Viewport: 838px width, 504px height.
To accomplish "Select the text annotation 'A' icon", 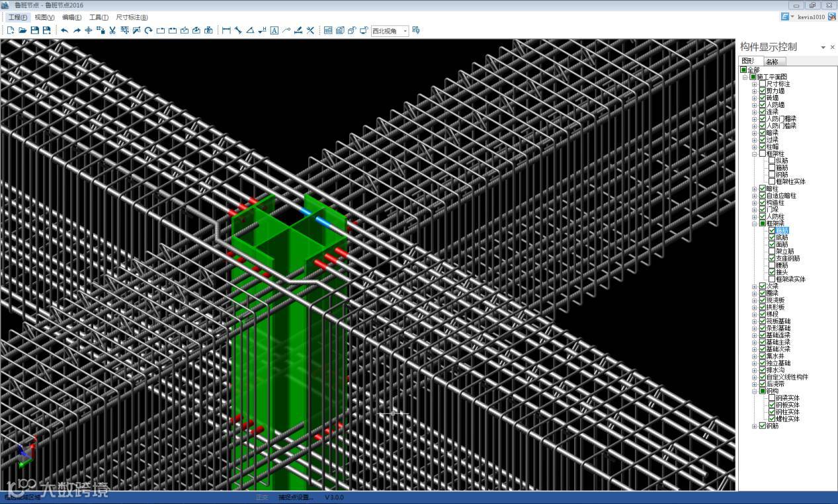I will (274, 30).
